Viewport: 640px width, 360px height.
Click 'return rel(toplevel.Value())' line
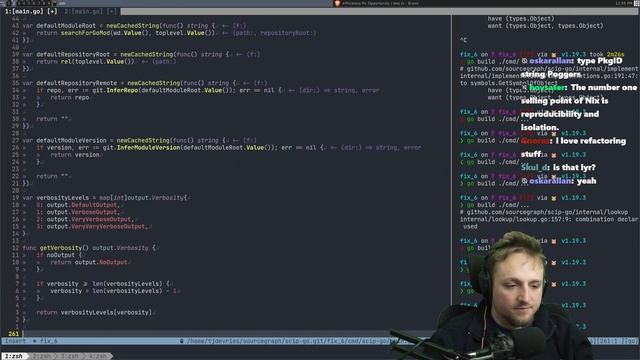[85, 62]
